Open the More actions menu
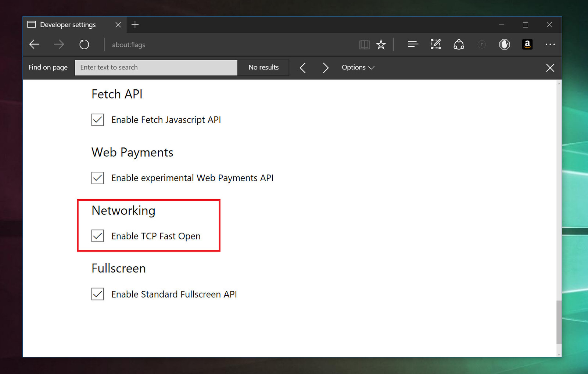 pyautogui.click(x=550, y=44)
